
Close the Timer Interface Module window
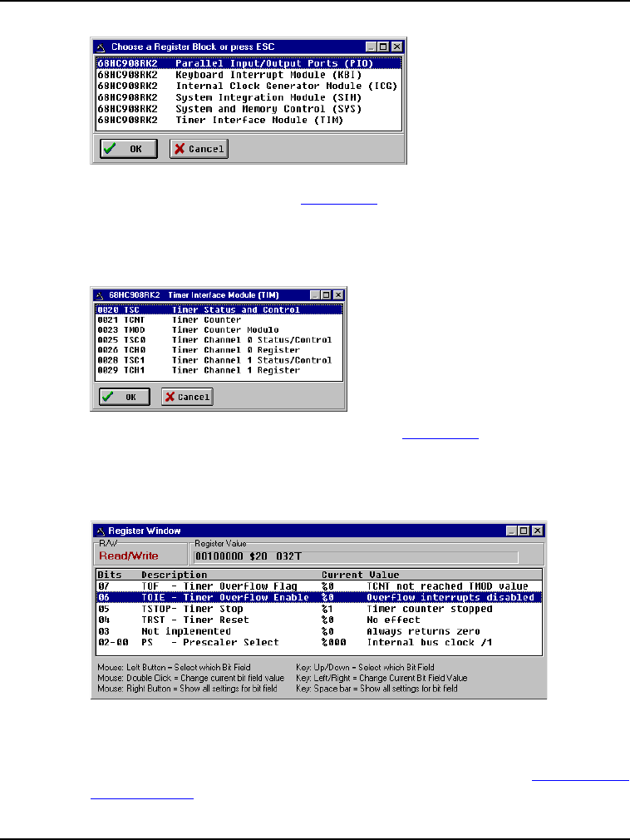click(x=338, y=295)
